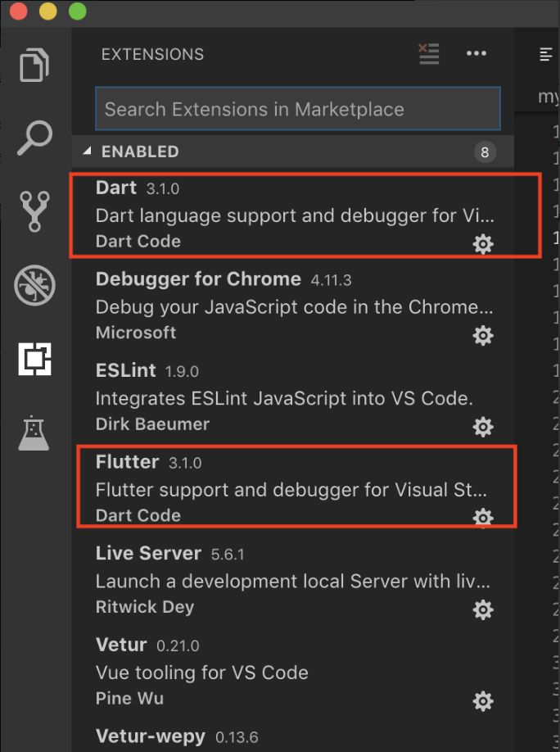Click the Vetur extension gear icon
The width and height of the screenshot is (560, 752).
coord(483,701)
